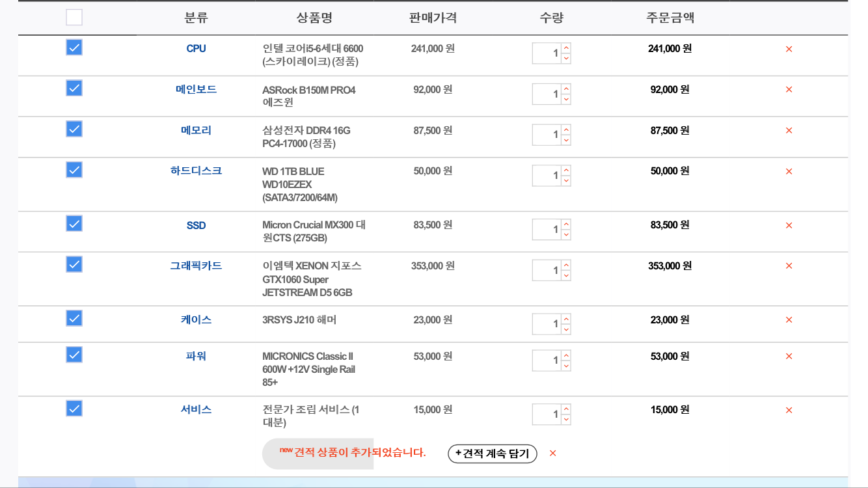Image resolution: width=868 pixels, height=488 pixels.
Task: Remove the CPU item with red X
Action: tap(789, 49)
